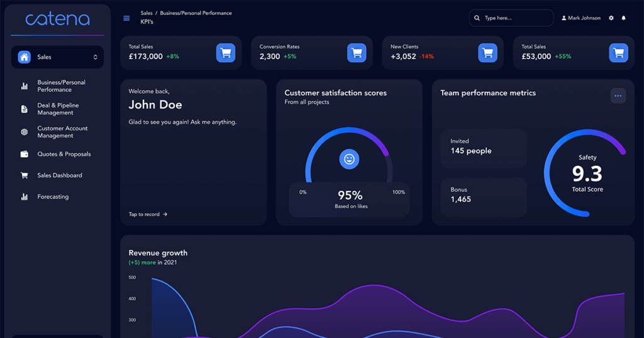
Task: Click Business/Personal Performance breadcrumb
Action: point(196,13)
